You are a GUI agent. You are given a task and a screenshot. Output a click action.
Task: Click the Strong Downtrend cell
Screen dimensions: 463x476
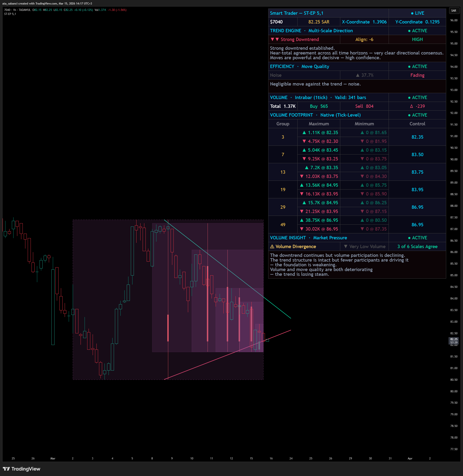304,39
